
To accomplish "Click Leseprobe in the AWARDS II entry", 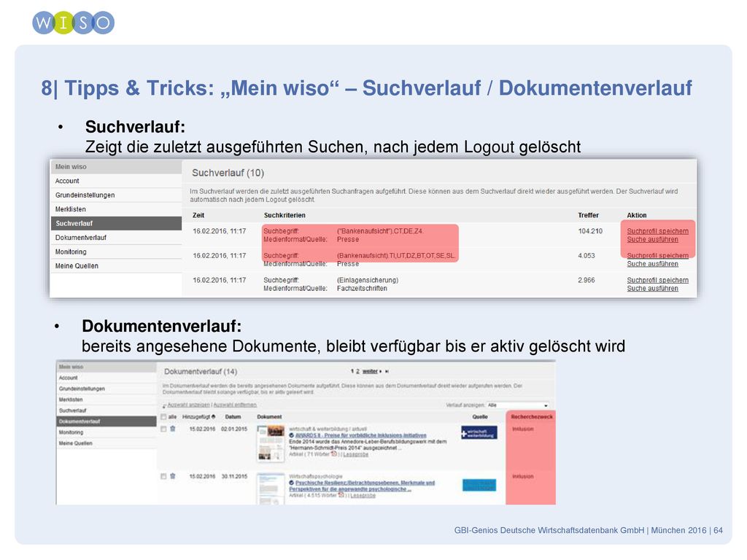I will pos(355,454).
